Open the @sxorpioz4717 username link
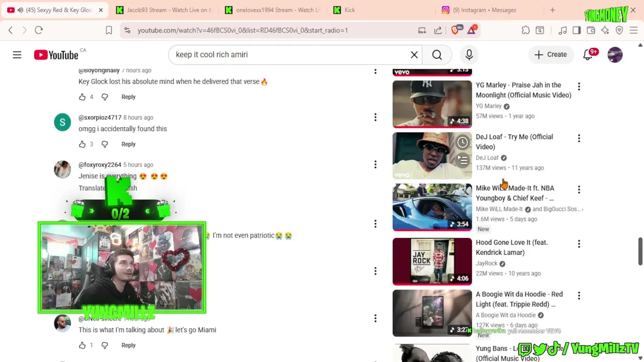 coord(100,118)
